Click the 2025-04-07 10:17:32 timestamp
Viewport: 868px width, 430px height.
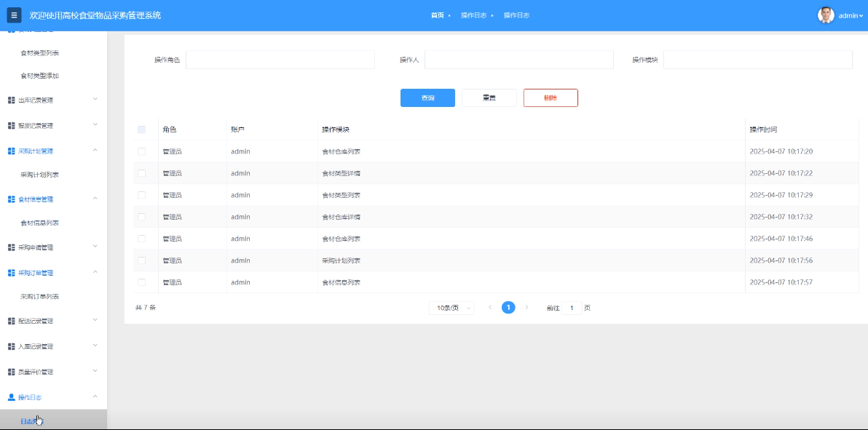781,217
